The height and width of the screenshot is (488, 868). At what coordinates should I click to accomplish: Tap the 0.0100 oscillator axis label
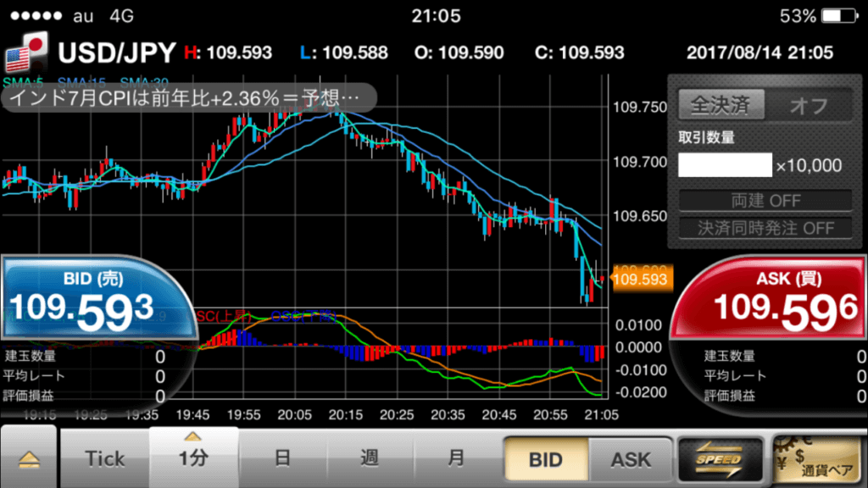pyautogui.click(x=638, y=324)
